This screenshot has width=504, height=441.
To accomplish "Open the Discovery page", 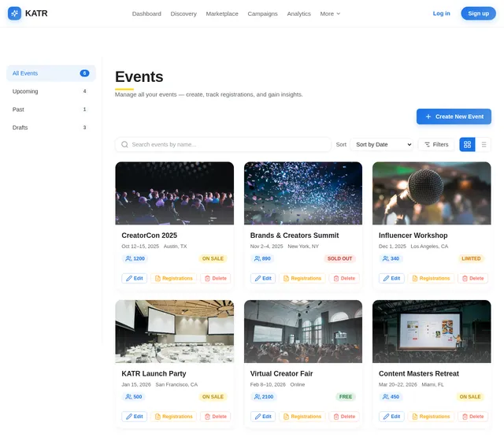I will click(x=183, y=14).
